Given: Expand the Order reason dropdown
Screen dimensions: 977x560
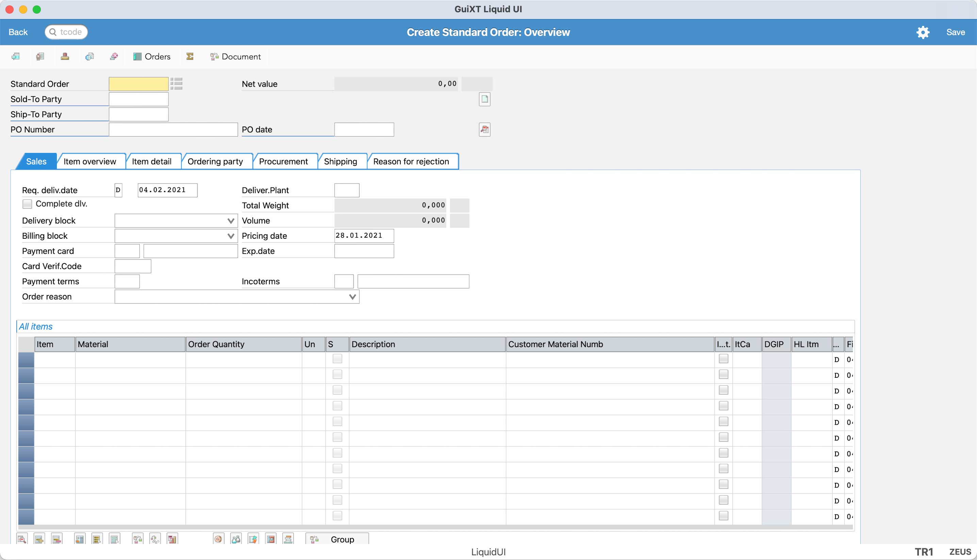Looking at the screenshot, I should [x=352, y=296].
